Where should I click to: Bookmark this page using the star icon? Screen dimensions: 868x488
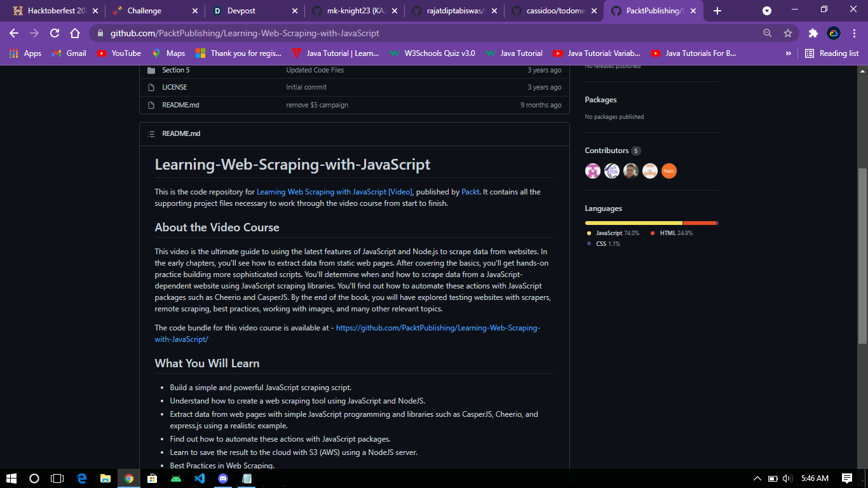coord(787,33)
